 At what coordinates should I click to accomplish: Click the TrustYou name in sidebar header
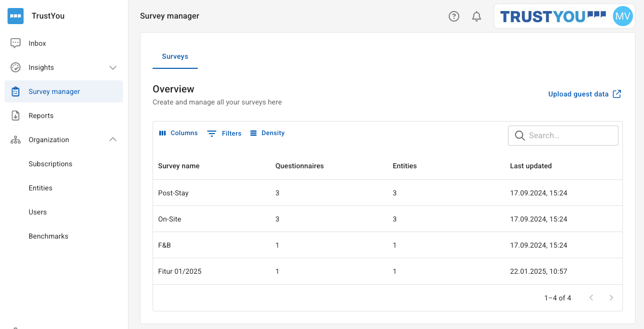(48, 16)
